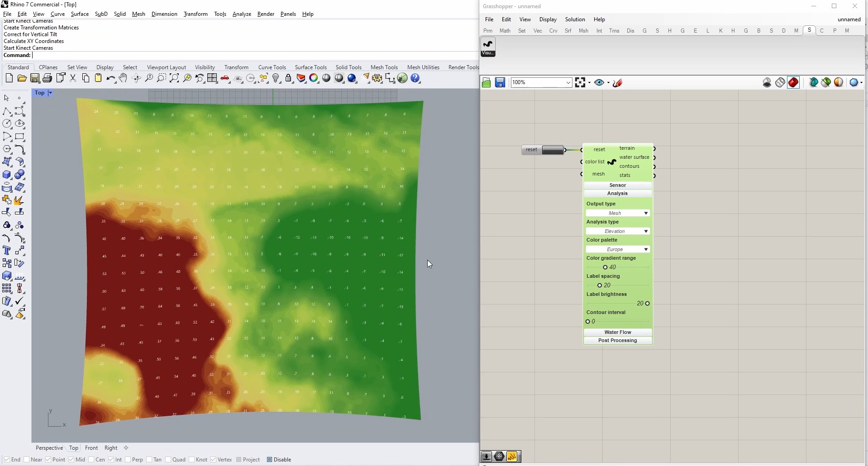Click the Contour interval slider handle
Viewport: 868px width, 466px height.
[x=588, y=322]
